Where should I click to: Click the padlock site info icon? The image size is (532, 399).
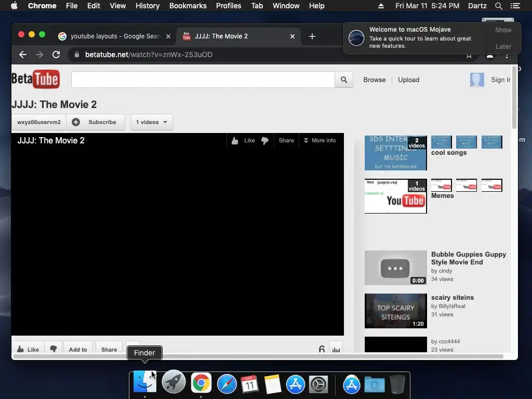click(x=77, y=55)
